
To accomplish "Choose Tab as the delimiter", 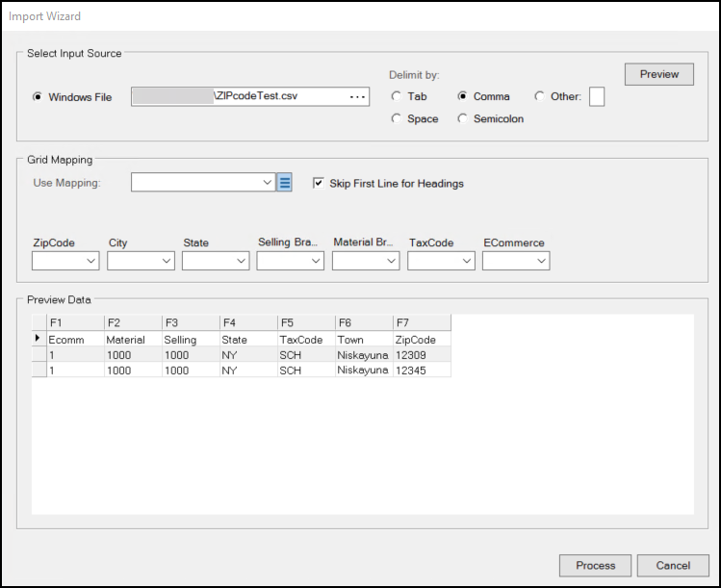I will [x=397, y=96].
